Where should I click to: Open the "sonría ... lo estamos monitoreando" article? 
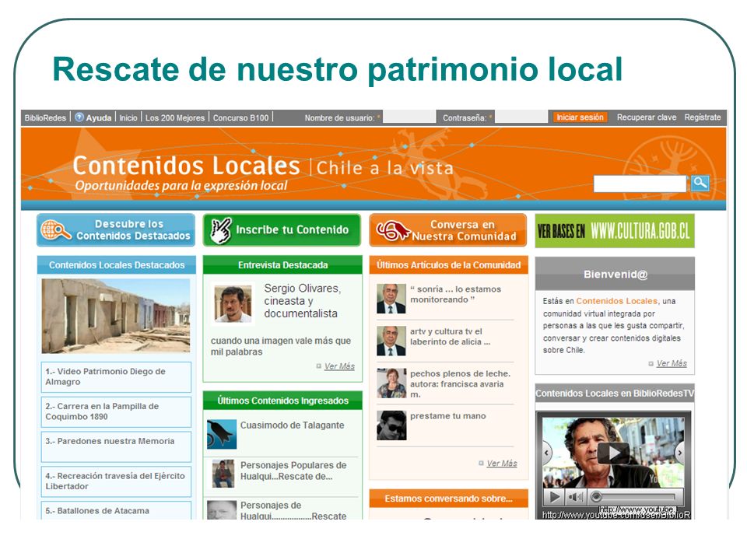point(455,294)
